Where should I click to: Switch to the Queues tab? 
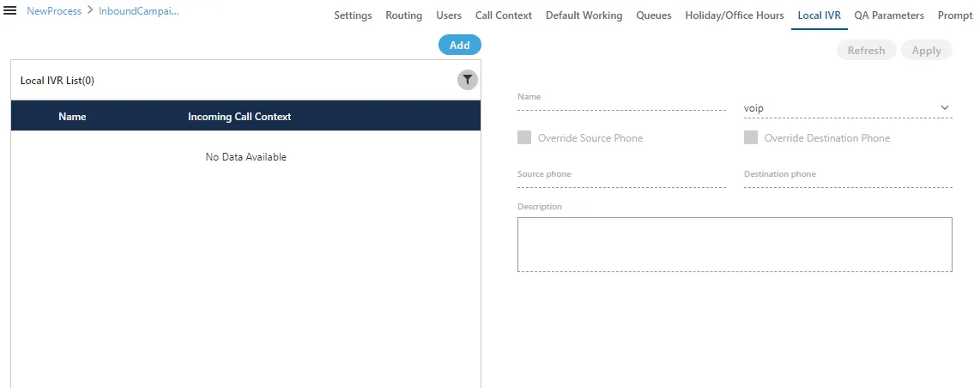(654, 15)
